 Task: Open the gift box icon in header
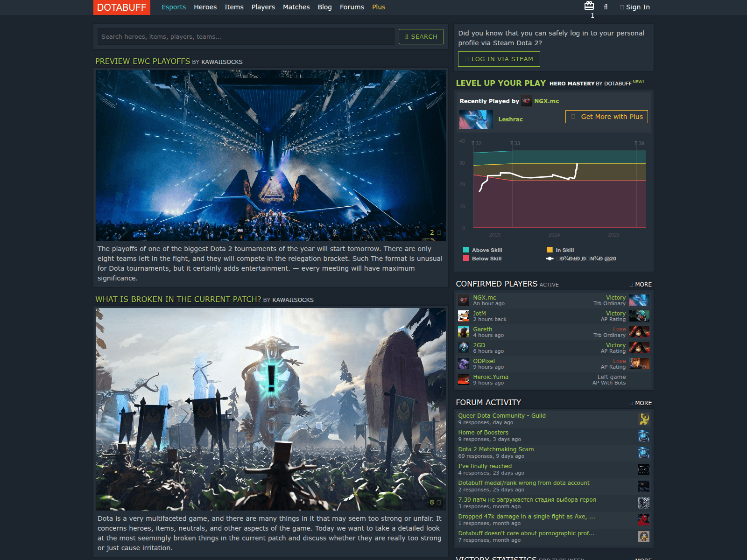(x=589, y=6)
